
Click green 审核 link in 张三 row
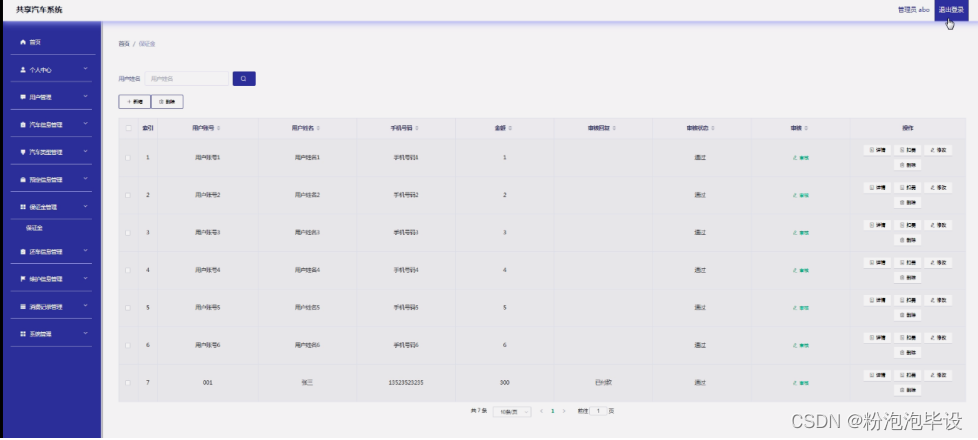click(x=800, y=383)
